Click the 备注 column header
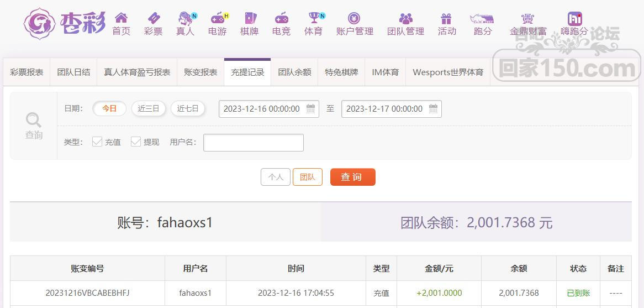The image size is (644, 308). (616, 269)
